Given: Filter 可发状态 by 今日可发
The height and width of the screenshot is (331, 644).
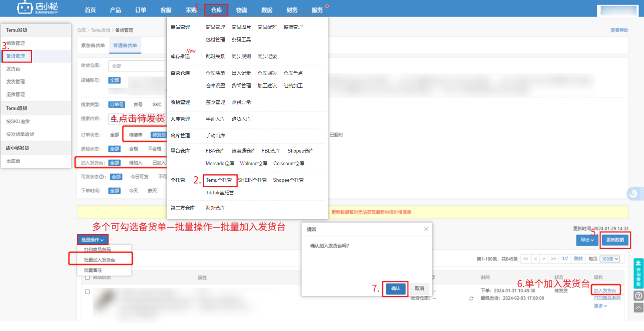Looking at the screenshot, I should click(140, 177).
